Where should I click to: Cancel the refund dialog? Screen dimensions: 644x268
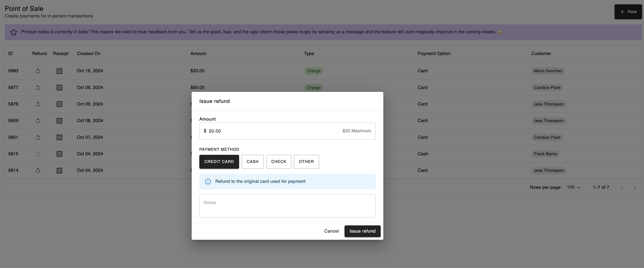pyautogui.click(x=331, y=231)
